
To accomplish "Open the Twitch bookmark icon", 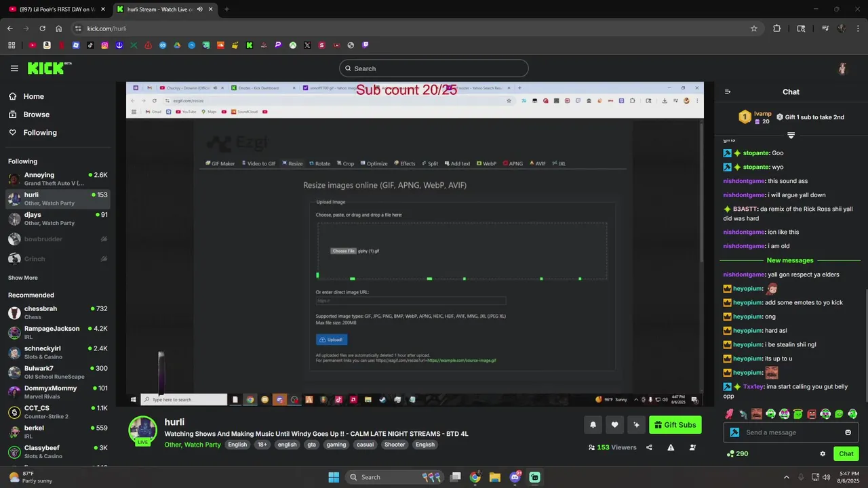I will [x=366, y=45].
